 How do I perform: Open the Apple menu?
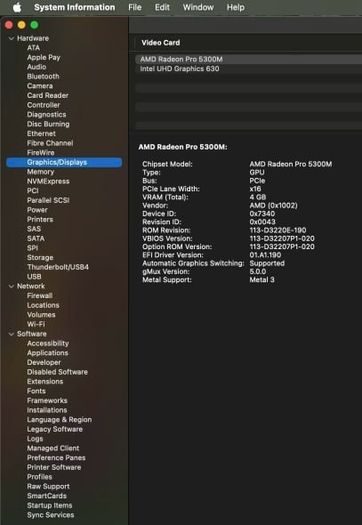point(17,7)
